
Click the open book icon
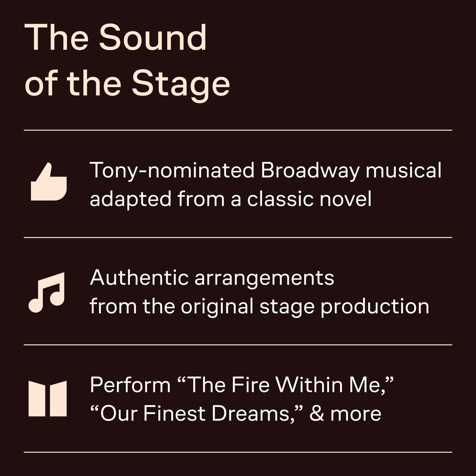(48, 399)
